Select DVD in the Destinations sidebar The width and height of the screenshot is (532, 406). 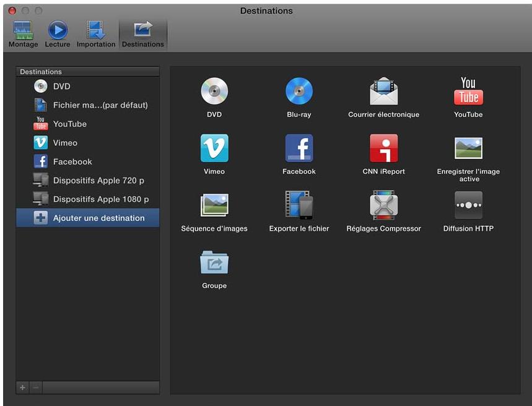[x=87, y=86]
